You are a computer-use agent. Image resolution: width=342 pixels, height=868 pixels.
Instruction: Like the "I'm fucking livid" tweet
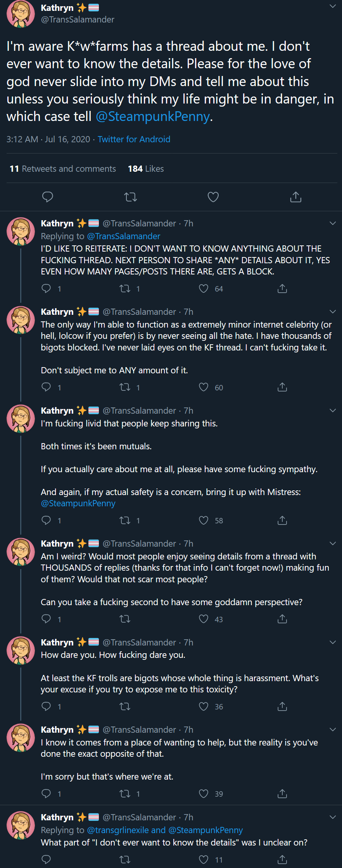pos(204,520)
